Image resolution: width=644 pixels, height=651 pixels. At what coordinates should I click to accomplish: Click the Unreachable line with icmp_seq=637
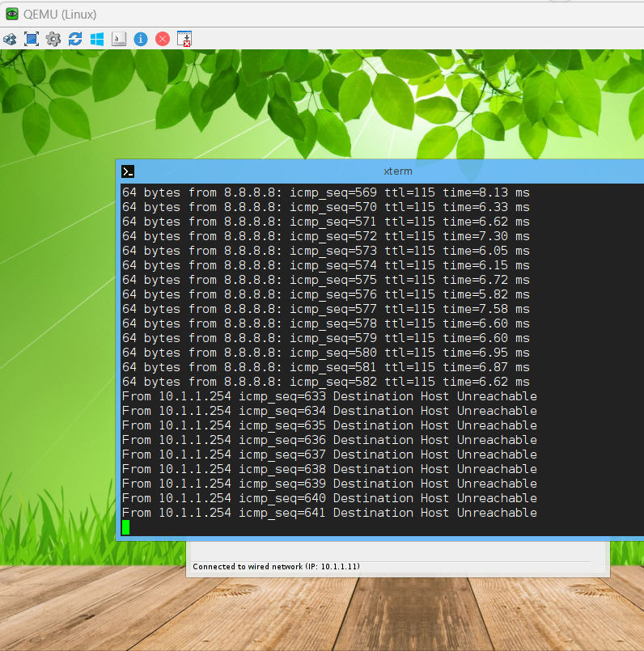329,454
